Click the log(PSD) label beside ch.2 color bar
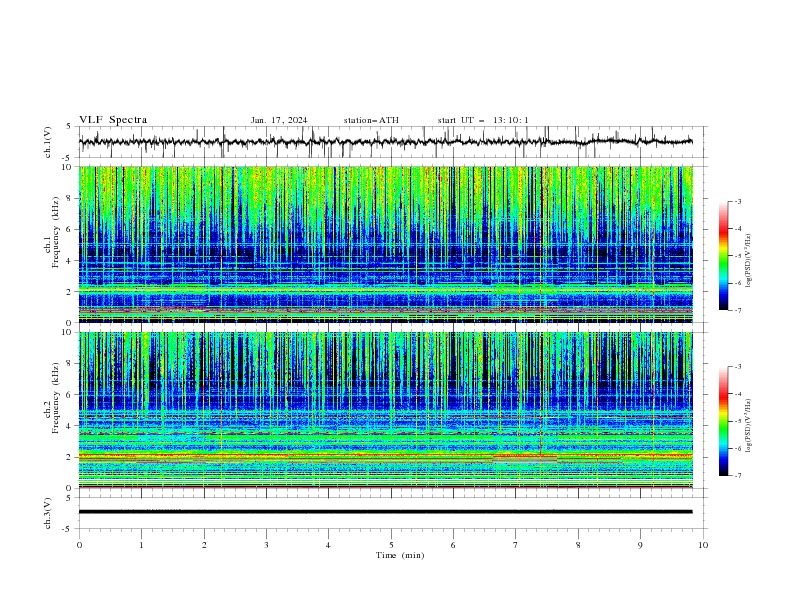The height and width of the screenshot is (612, 792). click(x=749, y=426)
